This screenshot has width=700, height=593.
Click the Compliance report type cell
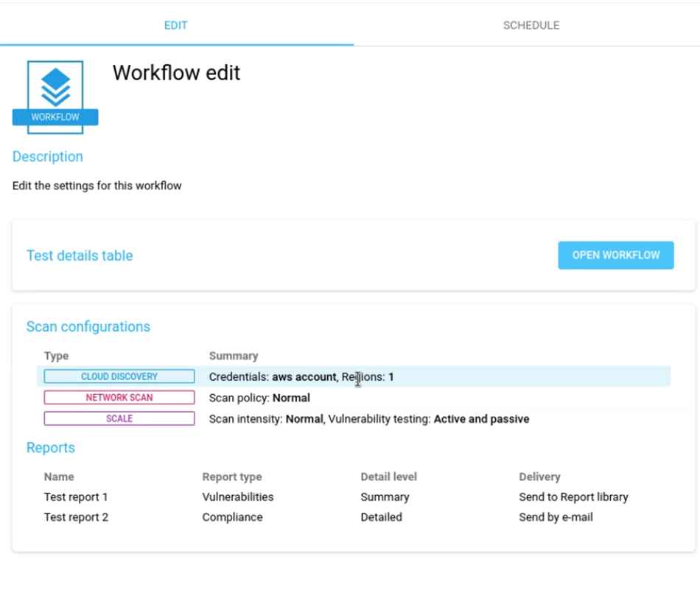(232, 517)
